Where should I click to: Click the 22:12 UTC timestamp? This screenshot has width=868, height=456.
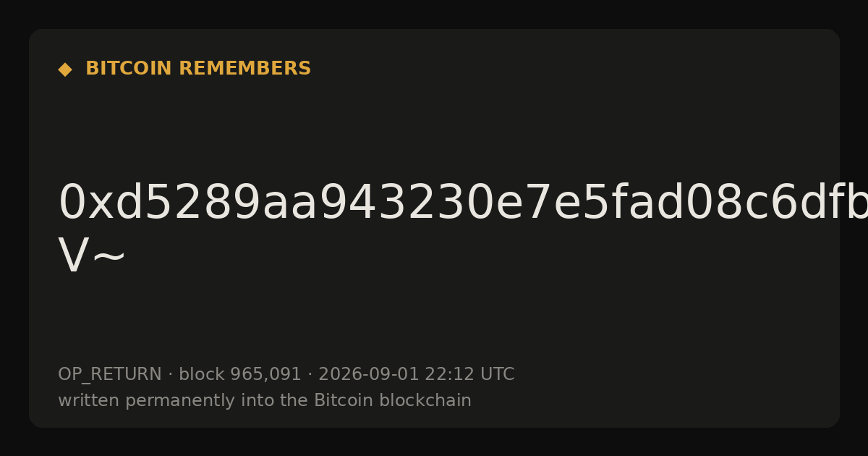[469, 375]
